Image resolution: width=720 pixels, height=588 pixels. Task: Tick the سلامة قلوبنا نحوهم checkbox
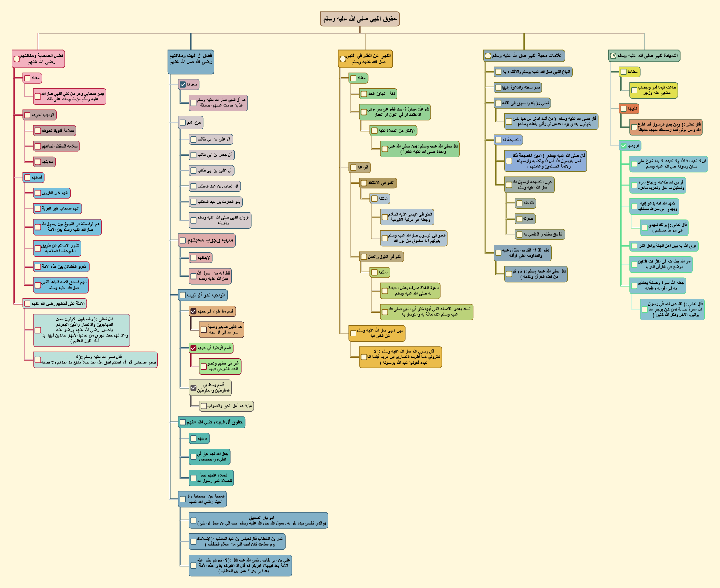[x=38, y=131]
